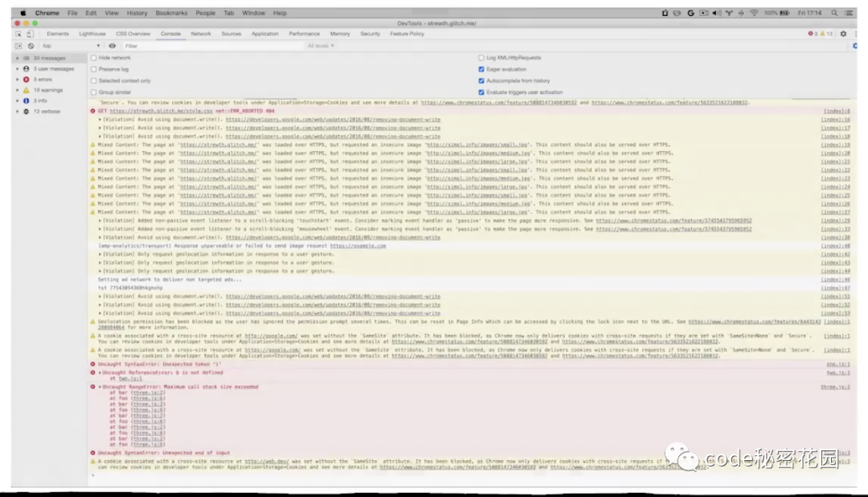Click the console prompt input line
Image resolution: width=868 pixels, height=497 pixels.
point(472,475)
